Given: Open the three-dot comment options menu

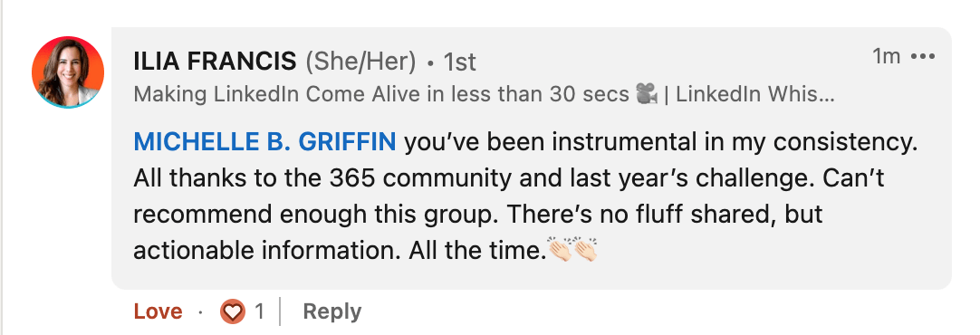Looking at the screenshot, I should 923,57.
